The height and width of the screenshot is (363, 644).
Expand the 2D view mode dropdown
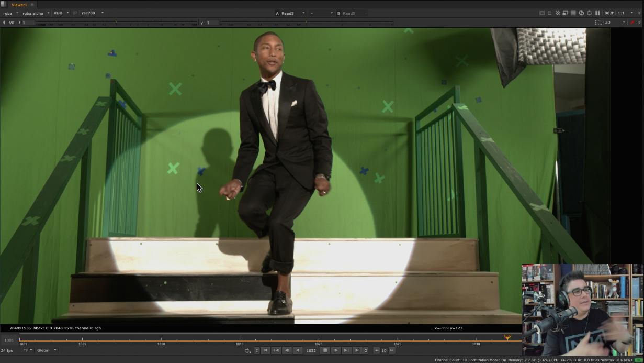coord(615,23)
